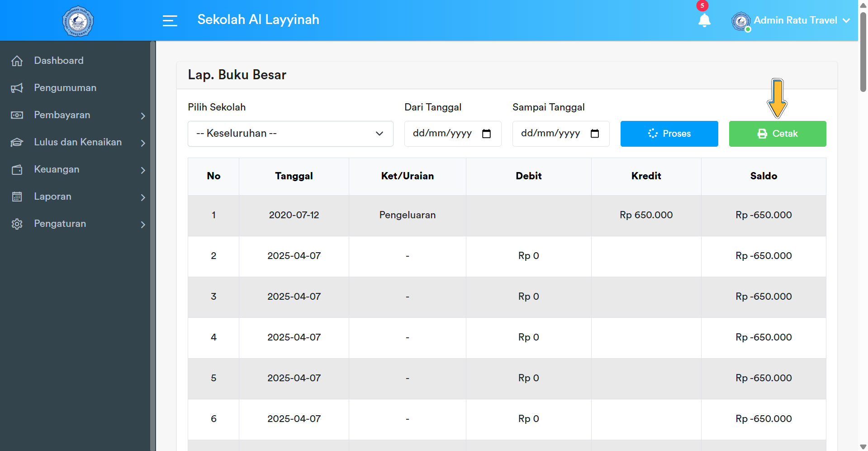Click the Dashboard home icon
This screenshot has height=451, width=868.
tap(17, 60)
